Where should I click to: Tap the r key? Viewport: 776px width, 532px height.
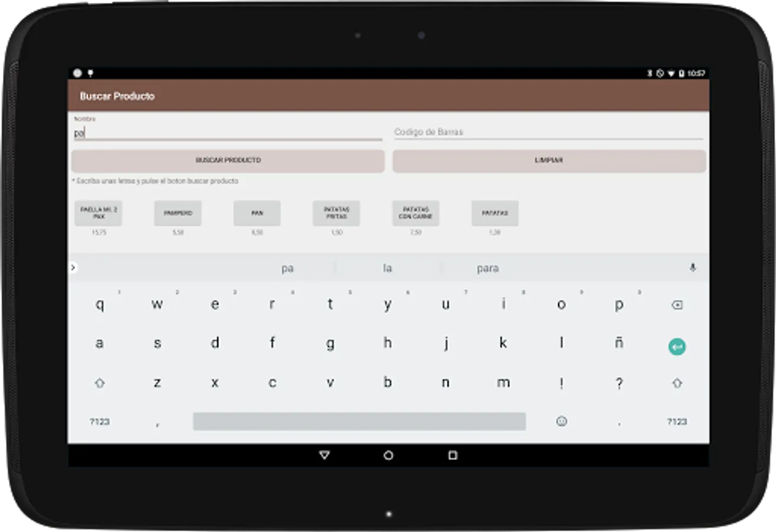point(272,305)
